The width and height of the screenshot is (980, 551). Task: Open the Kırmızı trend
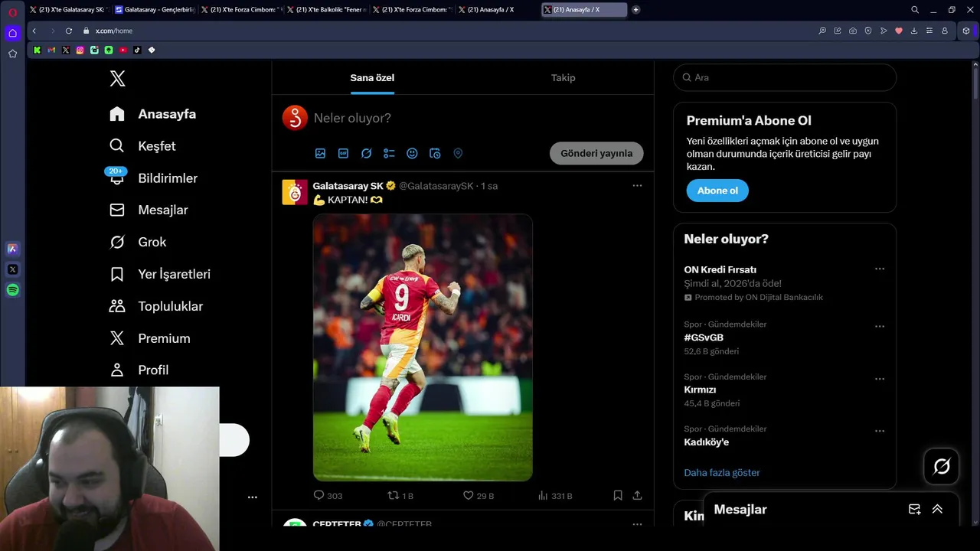coord(700,390)
